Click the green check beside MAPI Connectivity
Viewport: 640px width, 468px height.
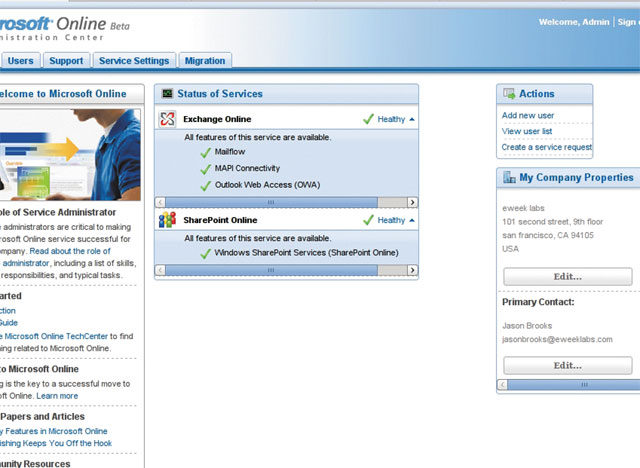coord(206,169)
